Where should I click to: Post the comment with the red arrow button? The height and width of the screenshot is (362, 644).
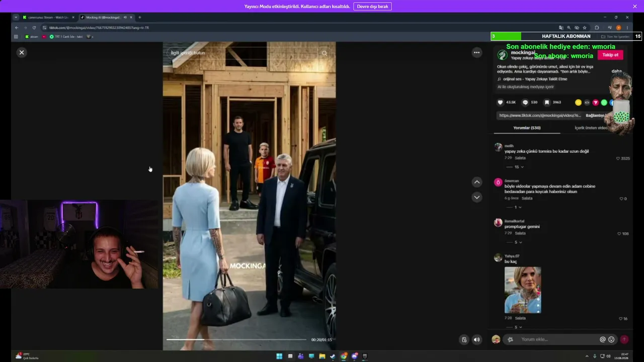(624, 339)
